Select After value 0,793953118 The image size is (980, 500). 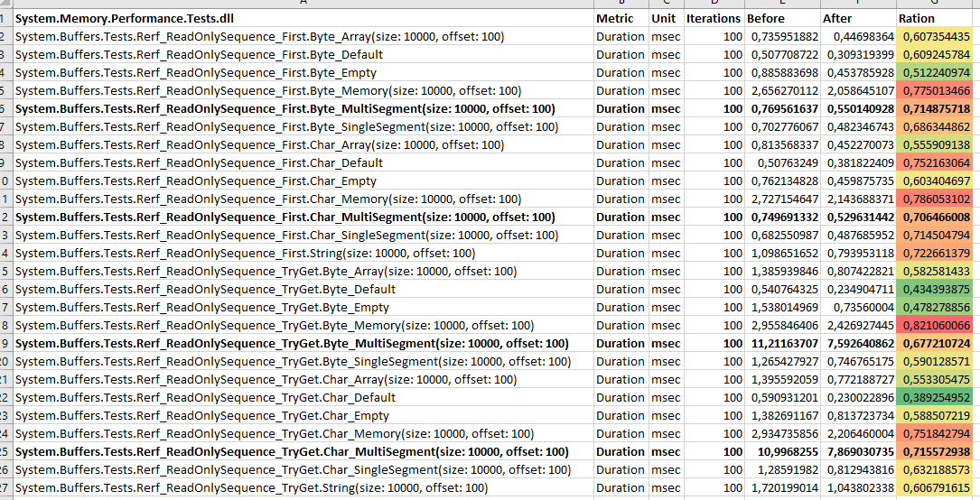(x=859, y=254)
